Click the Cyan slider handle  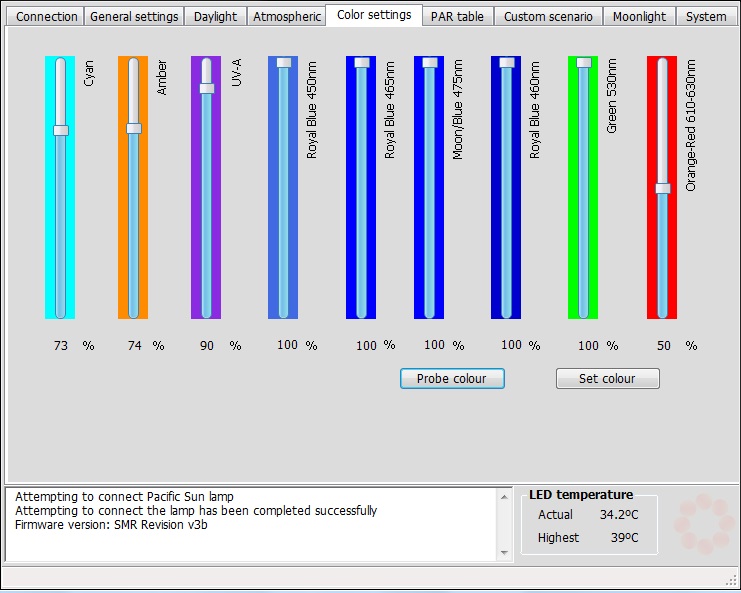pos(61,130)
